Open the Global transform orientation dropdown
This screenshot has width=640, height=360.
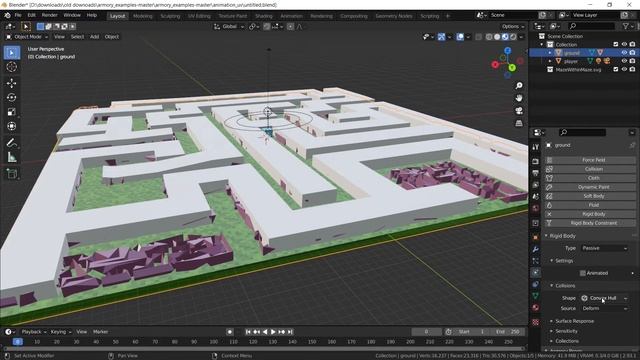pos(229,27)
